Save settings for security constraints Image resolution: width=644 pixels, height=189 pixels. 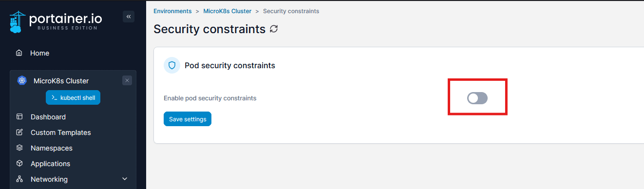click(x=188, y=119)
